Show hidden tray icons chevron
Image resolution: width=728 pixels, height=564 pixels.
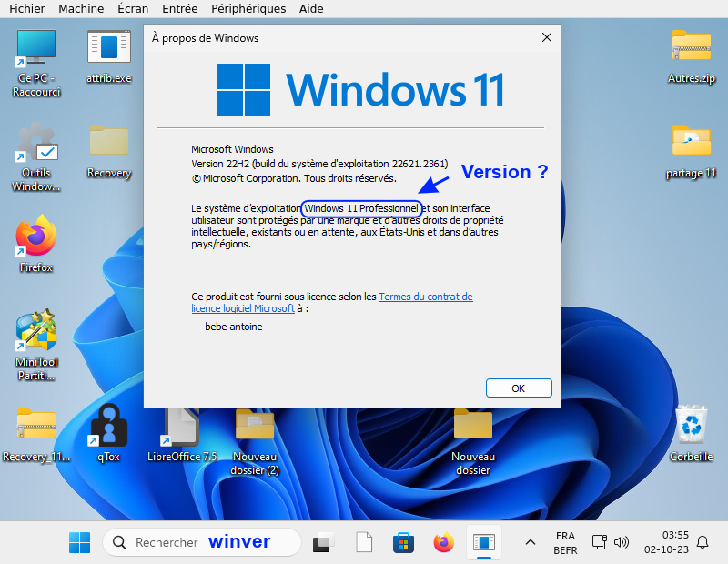531,542
